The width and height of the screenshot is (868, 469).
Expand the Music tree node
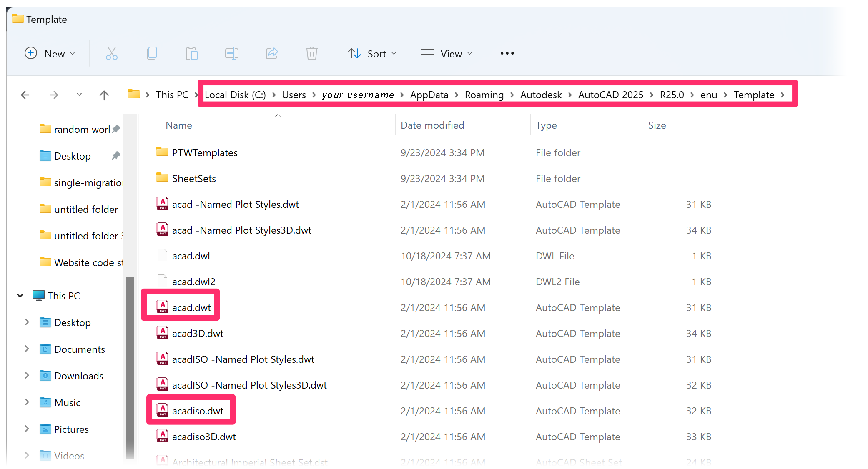(27, 402)
